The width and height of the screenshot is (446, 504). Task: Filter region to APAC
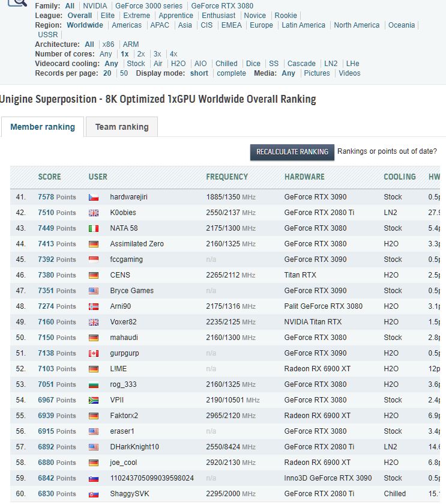[x=160, y=25]
